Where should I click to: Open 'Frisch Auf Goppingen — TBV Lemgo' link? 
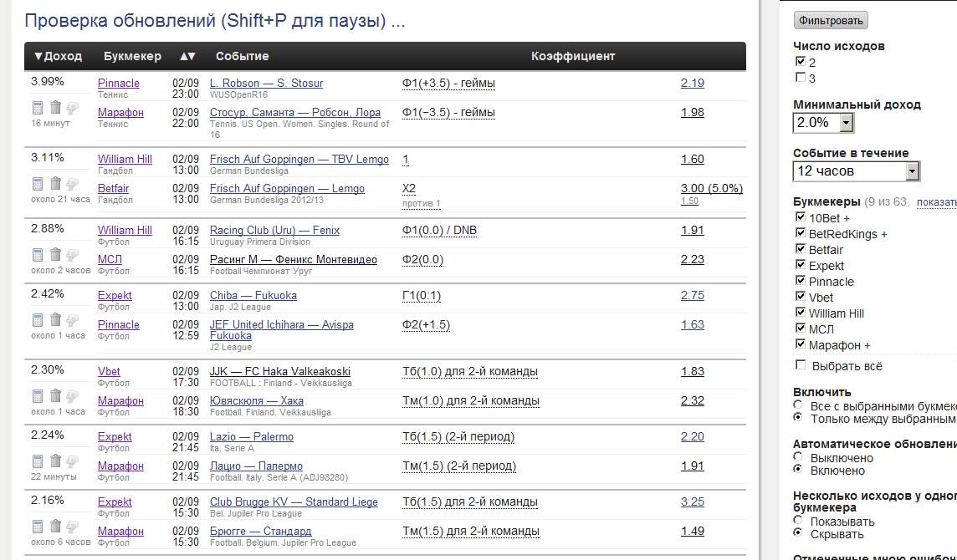tap(299, 159)
